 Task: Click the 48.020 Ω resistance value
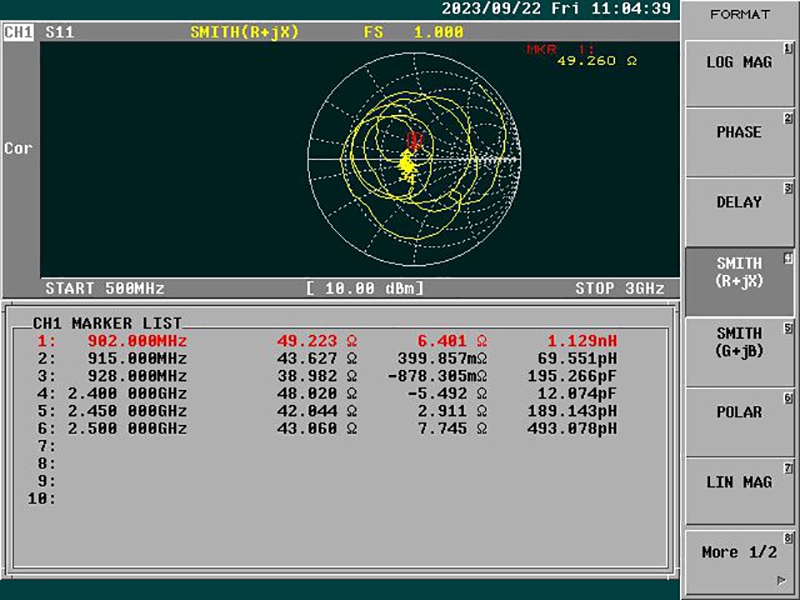click(x=317, y=393)
